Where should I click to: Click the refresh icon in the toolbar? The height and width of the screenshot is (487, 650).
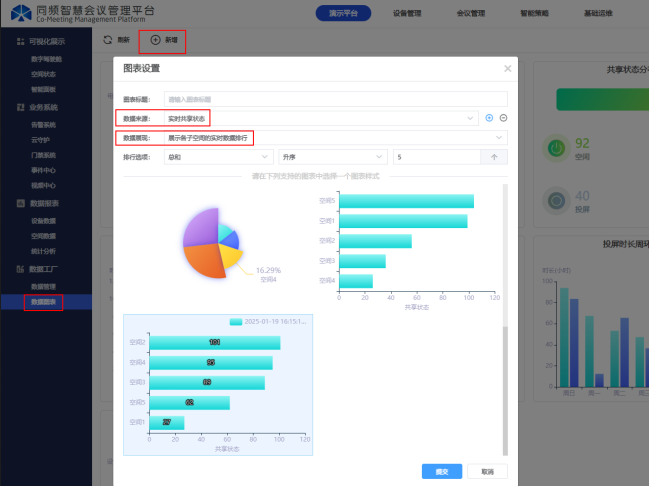click(107, 40)
